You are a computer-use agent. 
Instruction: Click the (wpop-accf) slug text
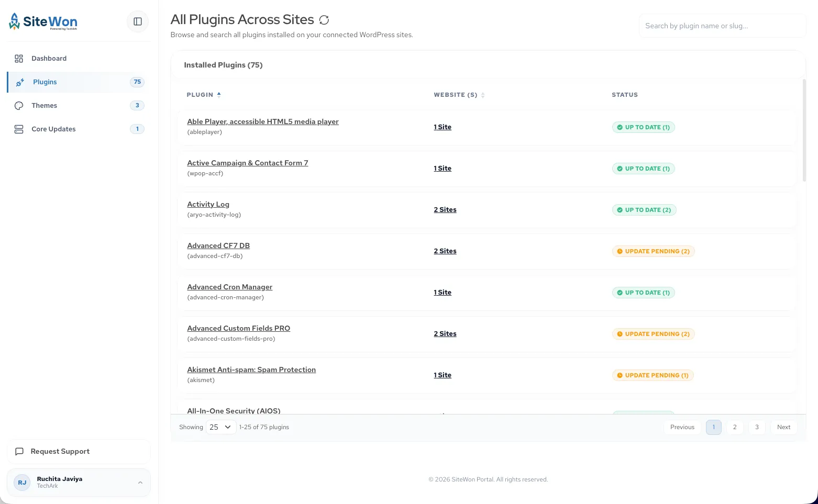(x=205, y=173)
